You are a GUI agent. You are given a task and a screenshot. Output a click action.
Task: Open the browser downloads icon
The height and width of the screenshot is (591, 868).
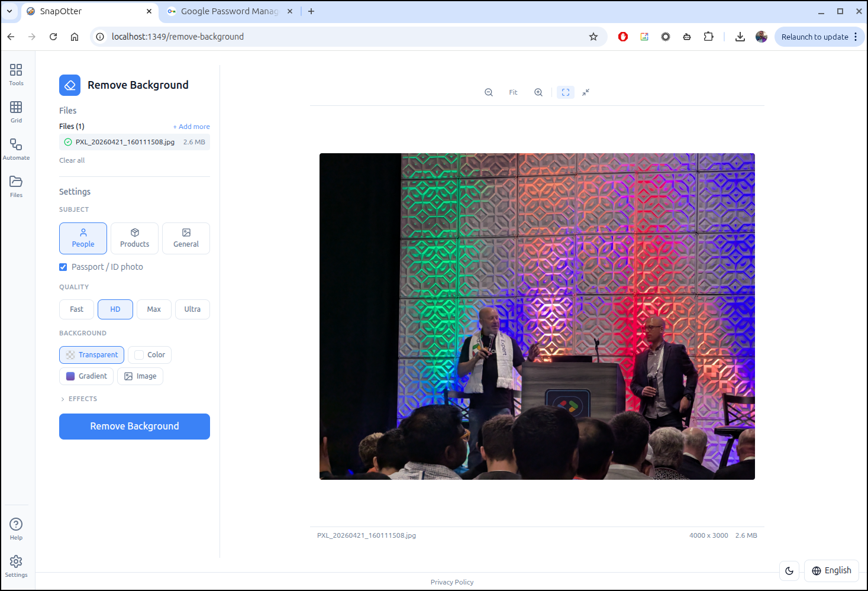[740, 37]
